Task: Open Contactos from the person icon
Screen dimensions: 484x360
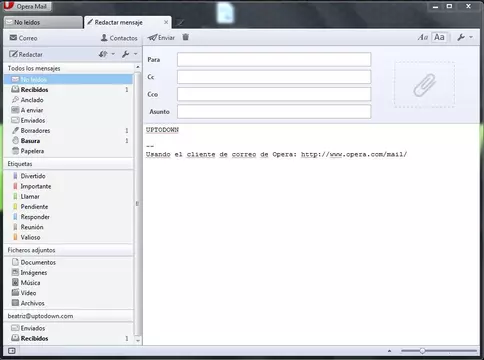Action: pos(119,38)
